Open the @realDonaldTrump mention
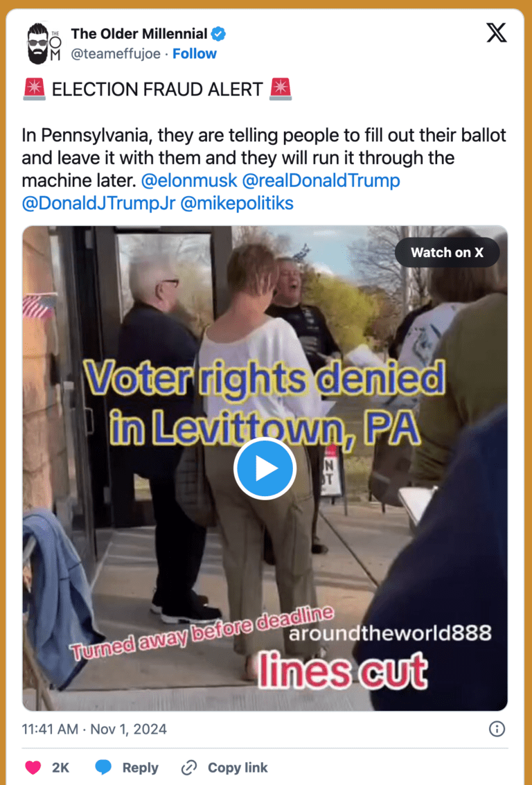This screenshot has width=532, height=785. 321,180
